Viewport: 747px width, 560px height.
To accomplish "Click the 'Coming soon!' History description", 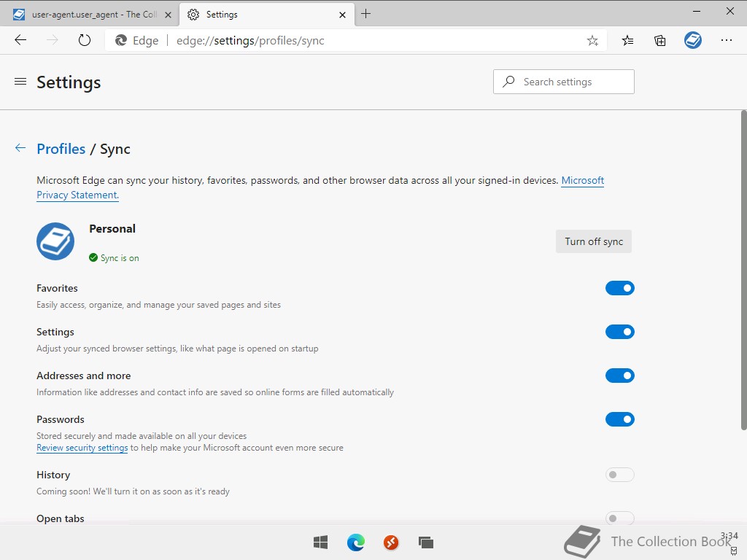I will tap(133, 491).
